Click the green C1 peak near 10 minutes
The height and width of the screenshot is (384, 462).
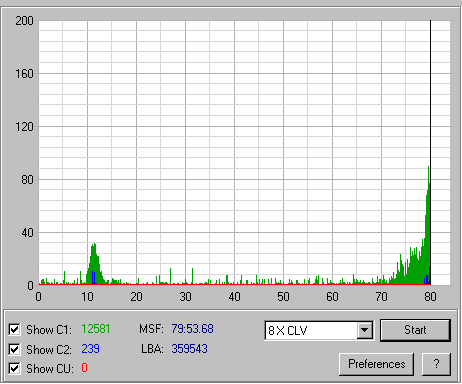click(x=94, y=263)
